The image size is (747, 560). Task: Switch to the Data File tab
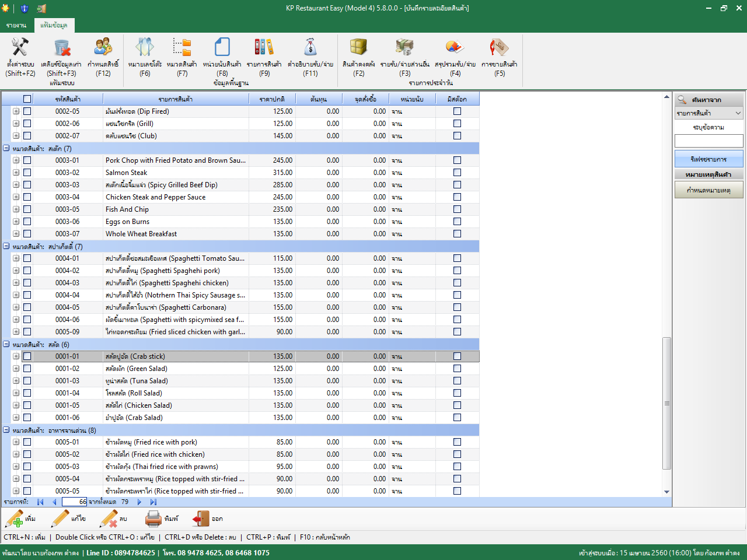pos(54,26)
